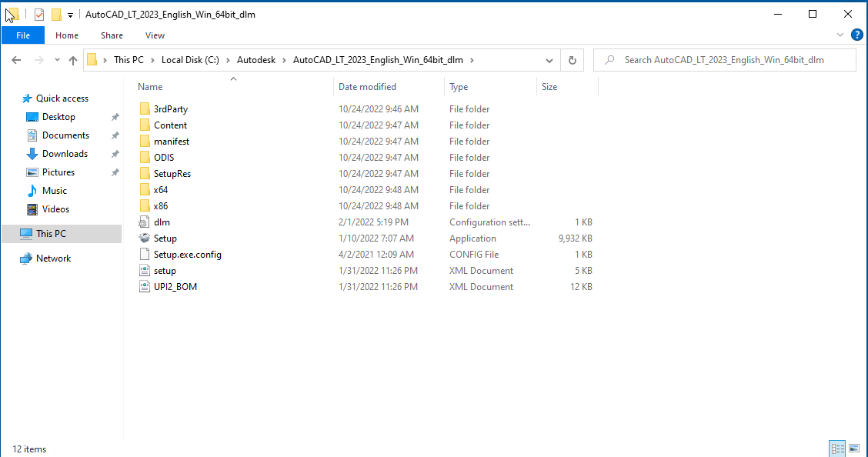Click the New Folder quick access icon
This screenshot has width=868, height=457.
[56, 15]
